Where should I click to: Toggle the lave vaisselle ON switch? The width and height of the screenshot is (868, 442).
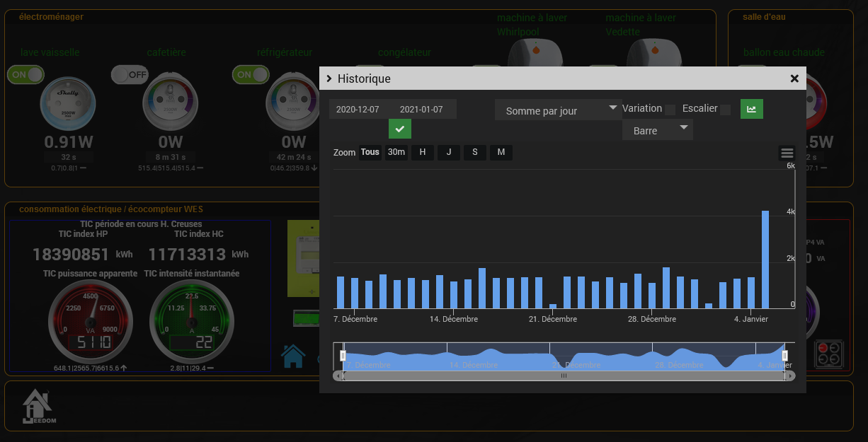pos(25,74)
